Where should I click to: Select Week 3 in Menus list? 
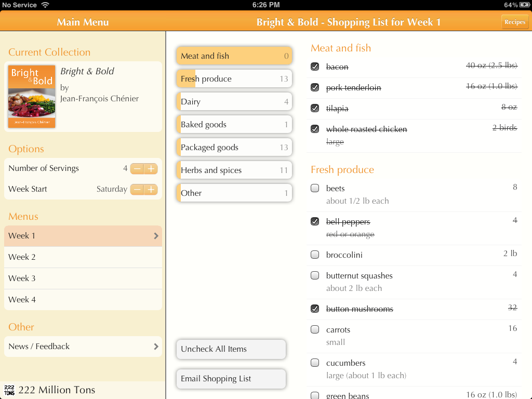pos(83,278)
